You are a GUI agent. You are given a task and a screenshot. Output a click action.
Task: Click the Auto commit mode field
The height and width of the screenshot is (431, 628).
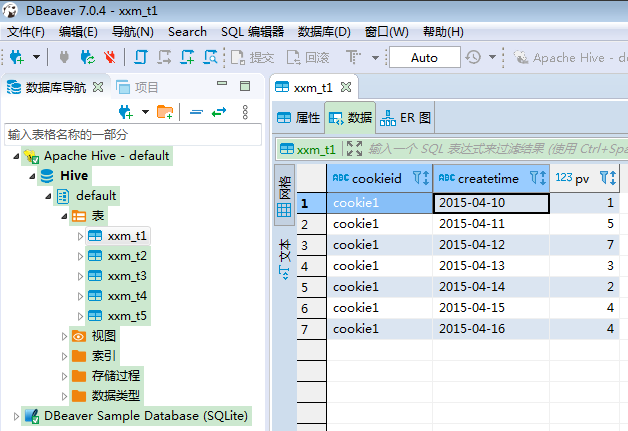pos(425,58)
